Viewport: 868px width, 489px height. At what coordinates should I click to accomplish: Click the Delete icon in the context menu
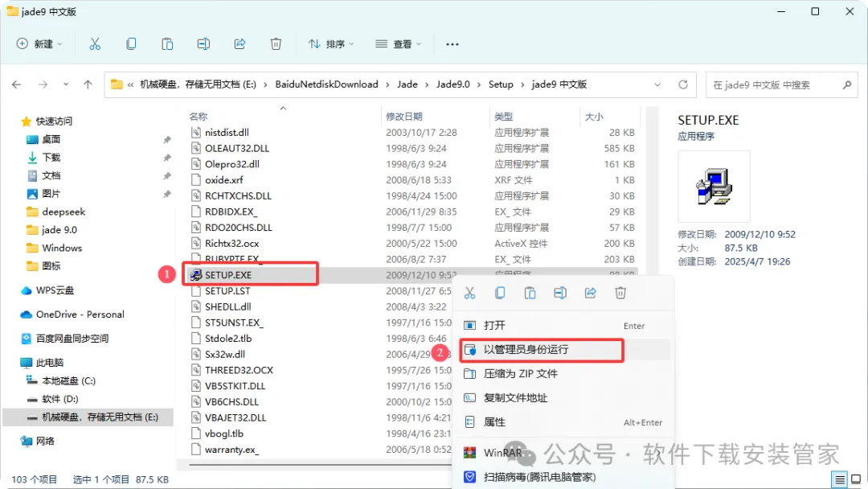(x=620, y=293)
